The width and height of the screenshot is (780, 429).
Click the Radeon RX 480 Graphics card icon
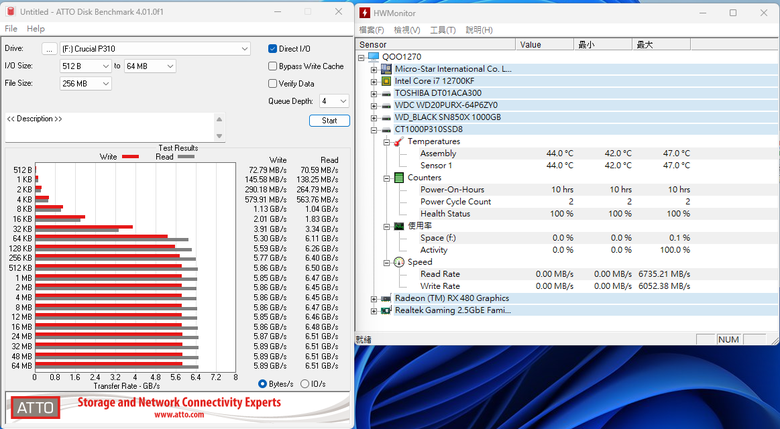point(386,298)
